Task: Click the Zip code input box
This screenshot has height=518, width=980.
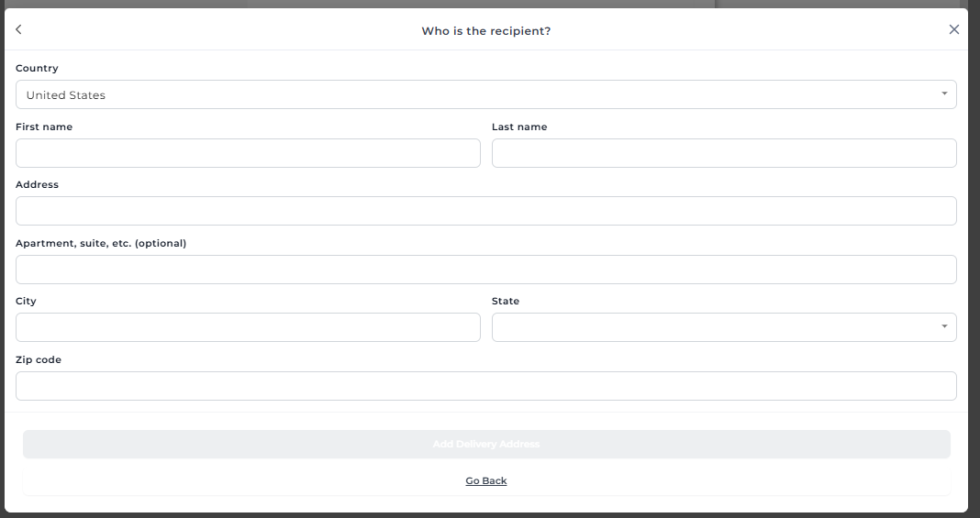Action: click(485, 386)
